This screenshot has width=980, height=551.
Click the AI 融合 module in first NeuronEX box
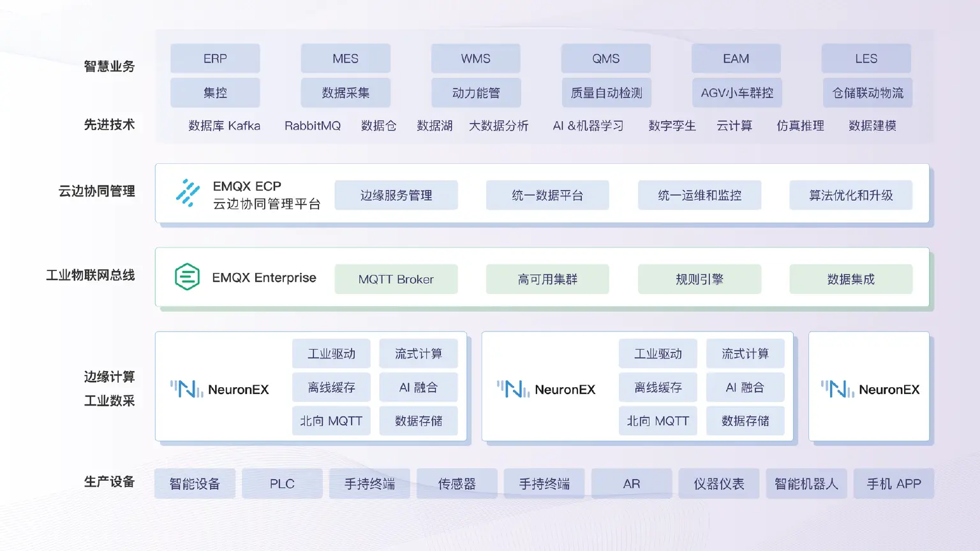pos(419,387)
